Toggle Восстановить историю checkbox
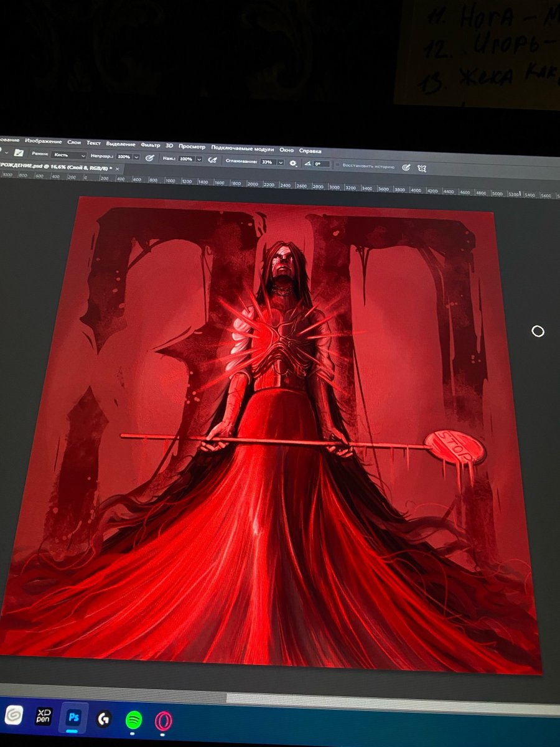Screen dimensions: 560x747 (337, 166)
